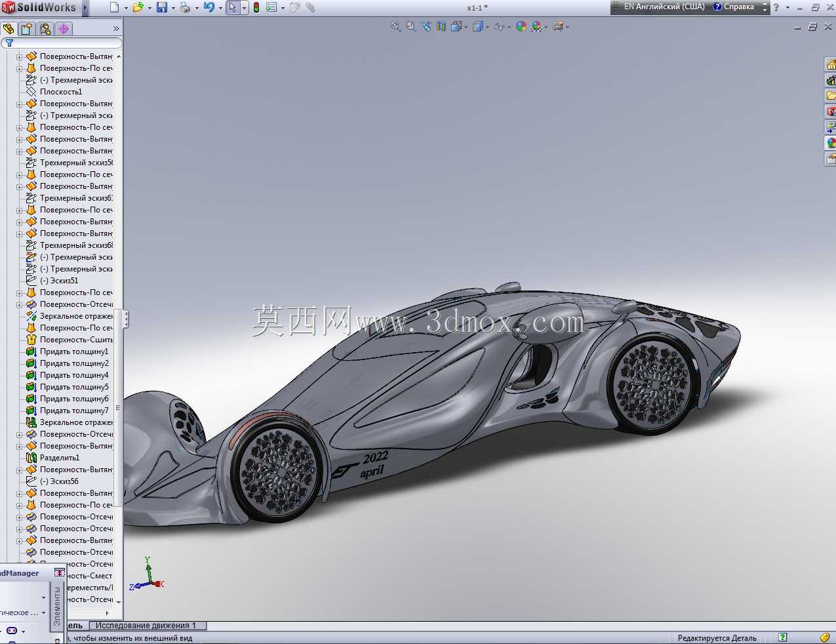Click the New document icon

pyautogui.click(x=115, y=7)
